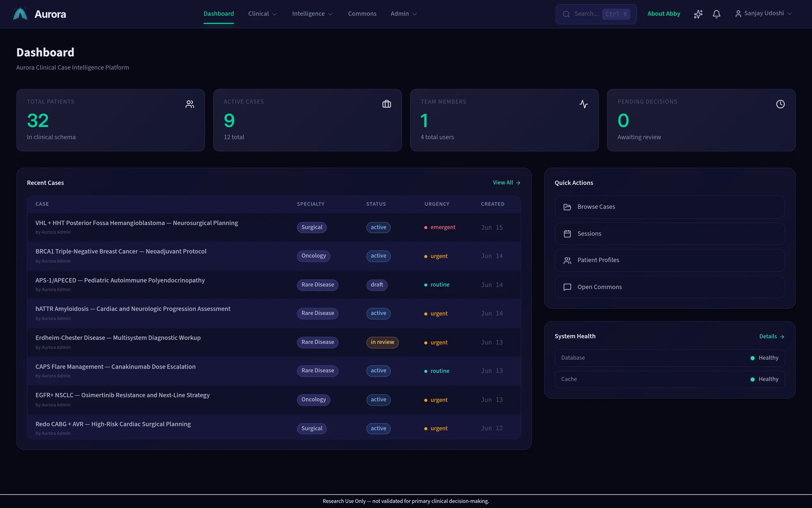Click the Jun 15 created date

pos(492,228)
